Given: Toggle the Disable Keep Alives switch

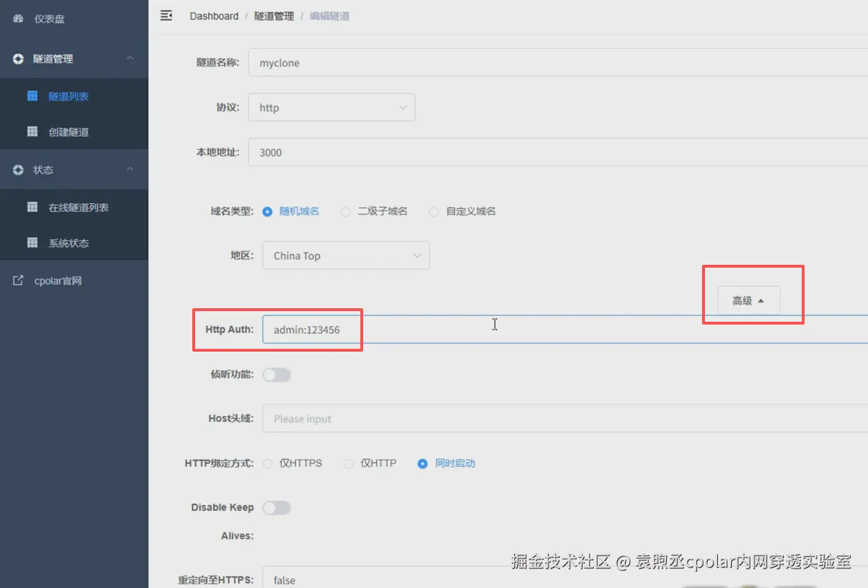Looking at the screenshot, I should click(276, 508).
